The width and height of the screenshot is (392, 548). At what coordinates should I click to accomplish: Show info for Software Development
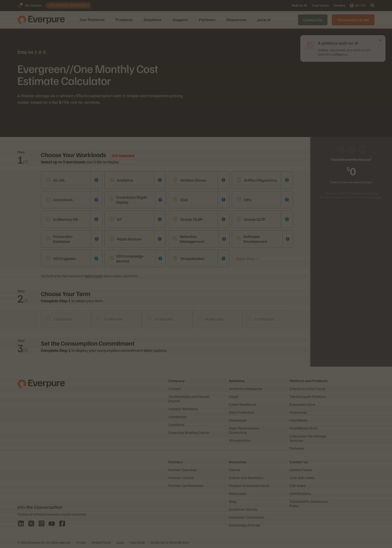click(x=288, y=239)
